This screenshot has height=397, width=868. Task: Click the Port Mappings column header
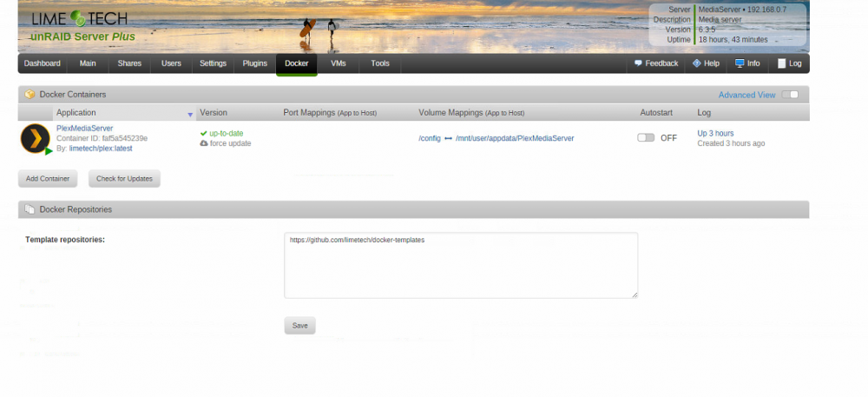(x=330, y=112)
